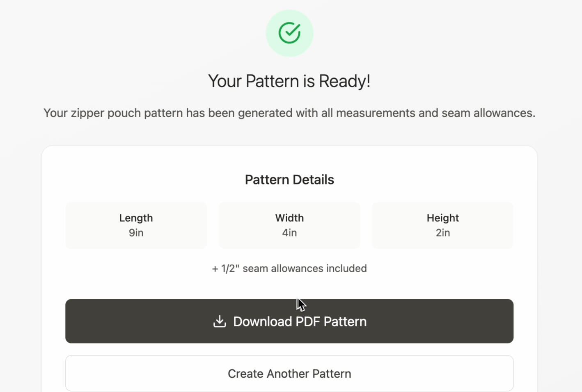Click the zipper pouch description text
Image resolution: width=582 pixels, height=392 pixels.
[289, 113]
